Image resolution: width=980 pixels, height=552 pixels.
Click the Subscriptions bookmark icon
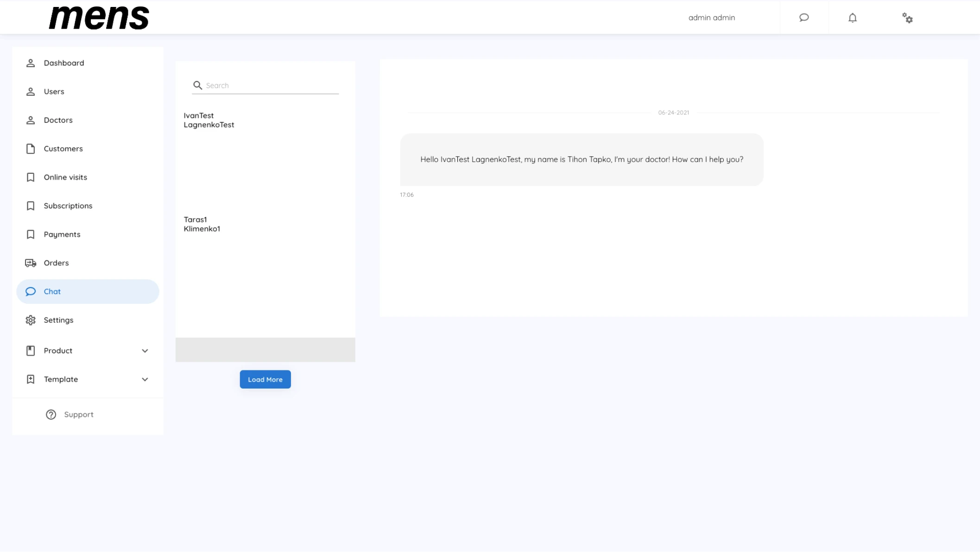(x=31, y=206)
